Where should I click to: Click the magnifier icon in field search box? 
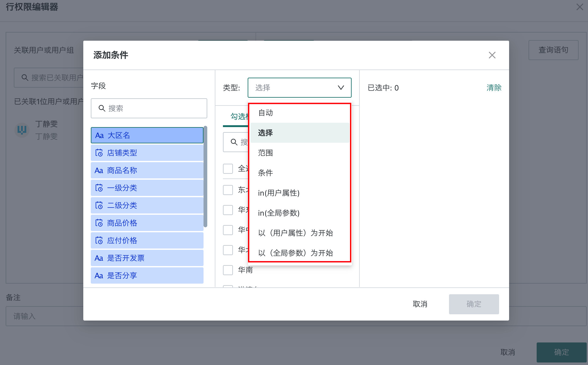pos(102,108)
